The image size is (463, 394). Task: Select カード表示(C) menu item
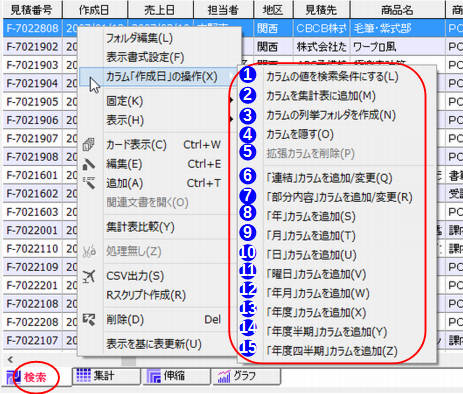[157, 145]
